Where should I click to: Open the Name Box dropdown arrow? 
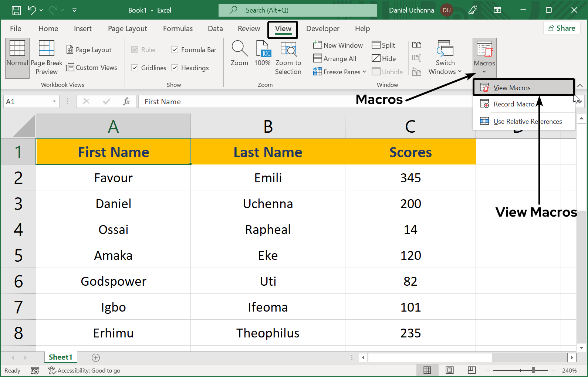click(x=54, y=102)
